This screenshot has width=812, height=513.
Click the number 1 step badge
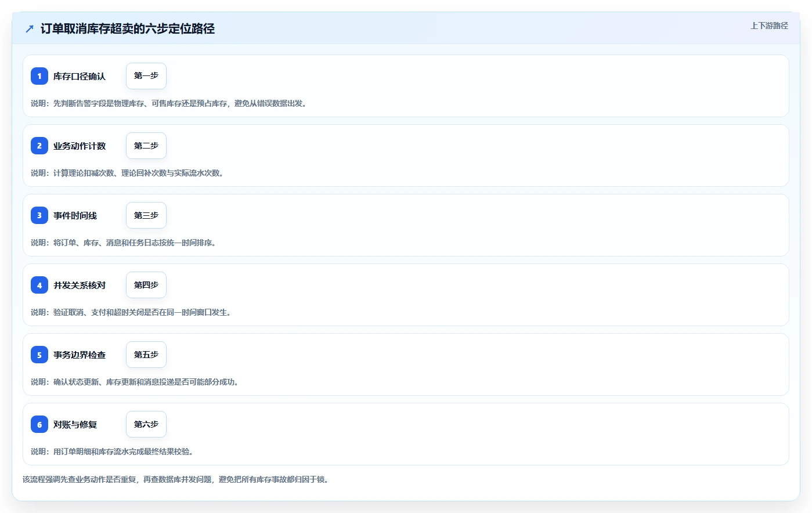tap(39, 76)
